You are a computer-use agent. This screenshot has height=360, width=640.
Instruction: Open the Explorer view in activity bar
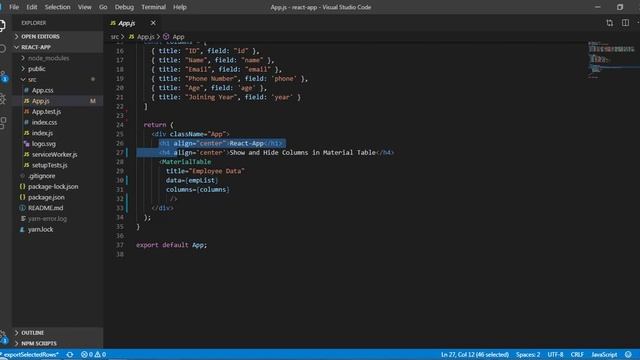(2, 25)
